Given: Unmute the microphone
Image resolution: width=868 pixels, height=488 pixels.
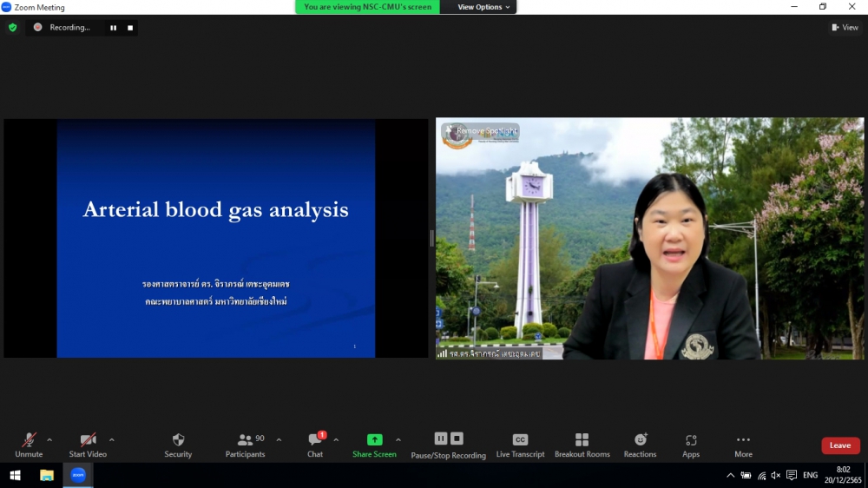Looking at the screenshot, I should [29, 445].
